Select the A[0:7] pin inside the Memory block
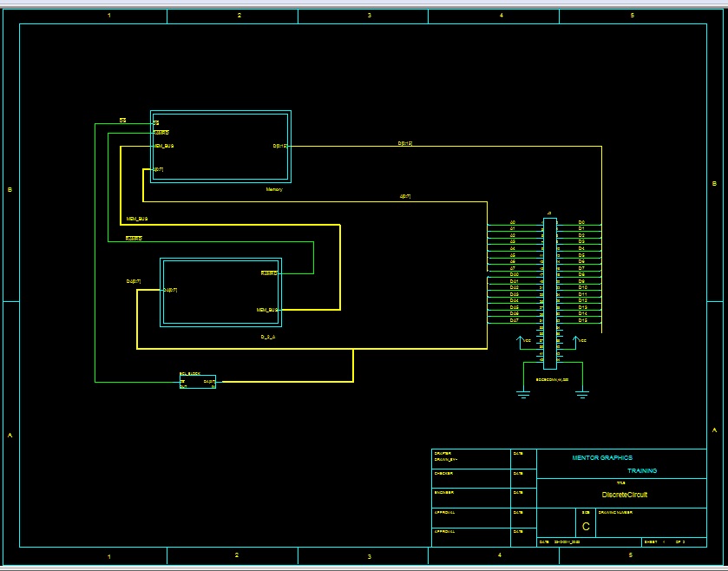Image resolution: width=728 pixels, height=571 pixels. 158,169
